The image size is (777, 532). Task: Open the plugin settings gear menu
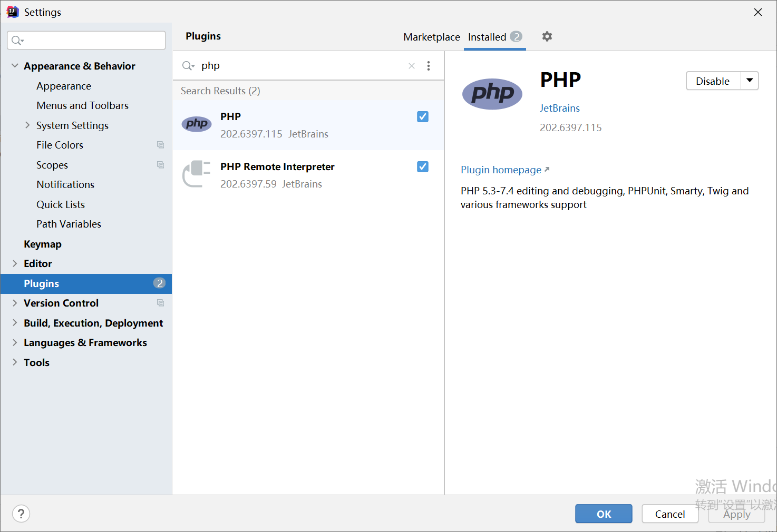[547, 36]
